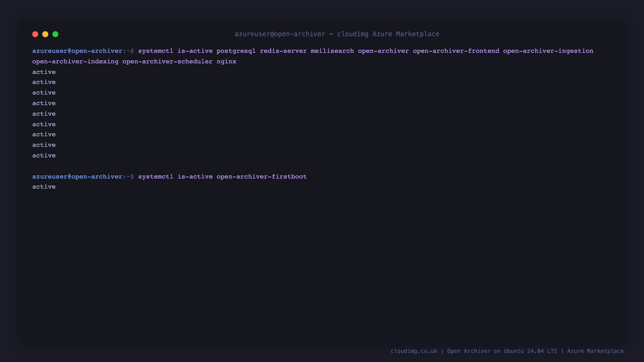Click 'open-archiver-frontend' in the command line
644x362 pixels.
[456, 51]
